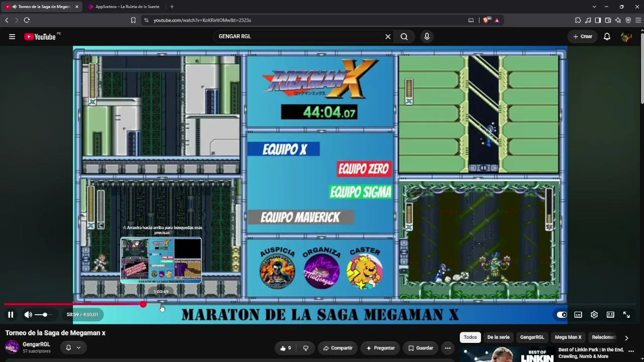Mute the video with the speaker icon
644x362 pixels.
click(28, 315)
